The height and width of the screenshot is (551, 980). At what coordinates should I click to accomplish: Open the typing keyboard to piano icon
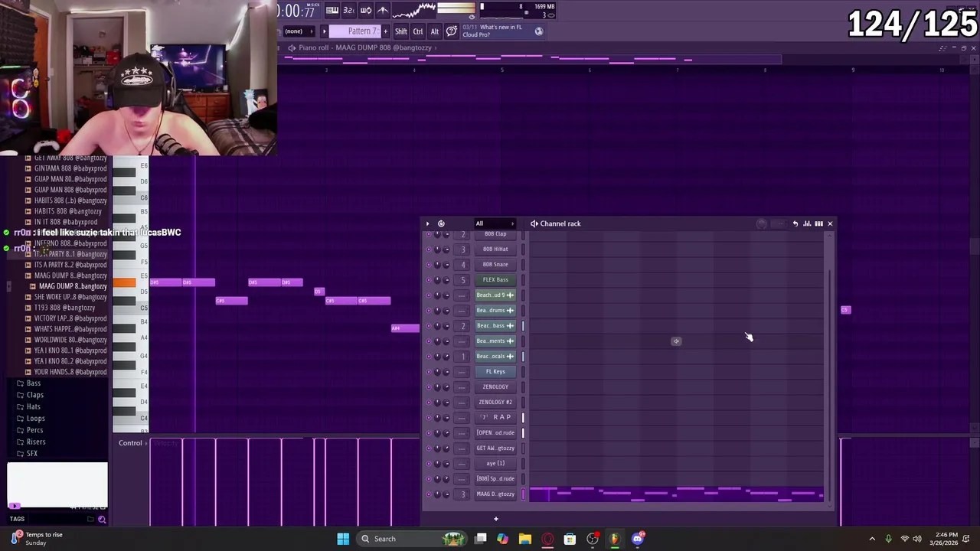pos(332,10)
